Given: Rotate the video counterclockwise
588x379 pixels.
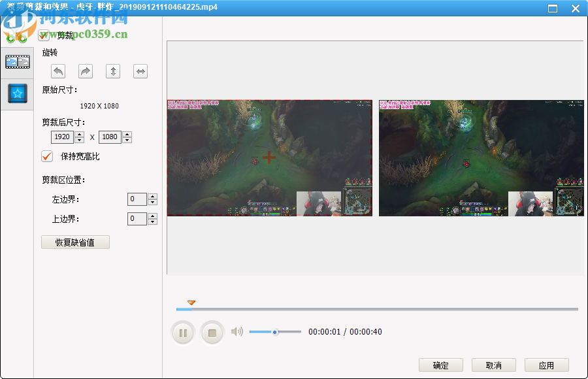Looking at the screenshot, I should [57, 71].
